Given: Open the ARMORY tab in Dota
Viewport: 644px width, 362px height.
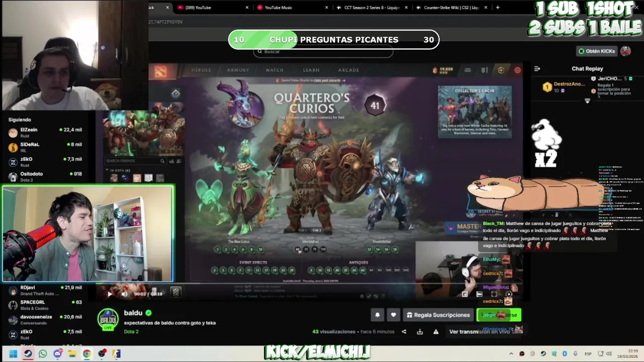Looking at the screenshot, I should click(x=238, y=70).
